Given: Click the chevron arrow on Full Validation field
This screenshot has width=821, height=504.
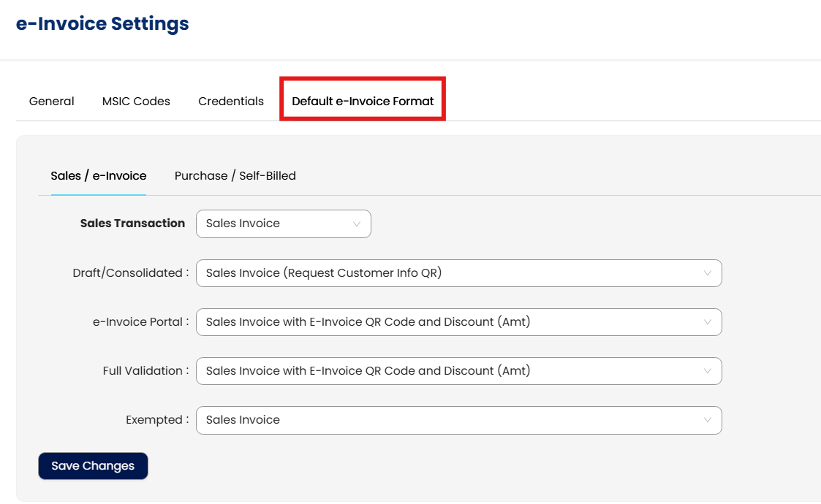Looking at the screenshot, I should 708,371.
